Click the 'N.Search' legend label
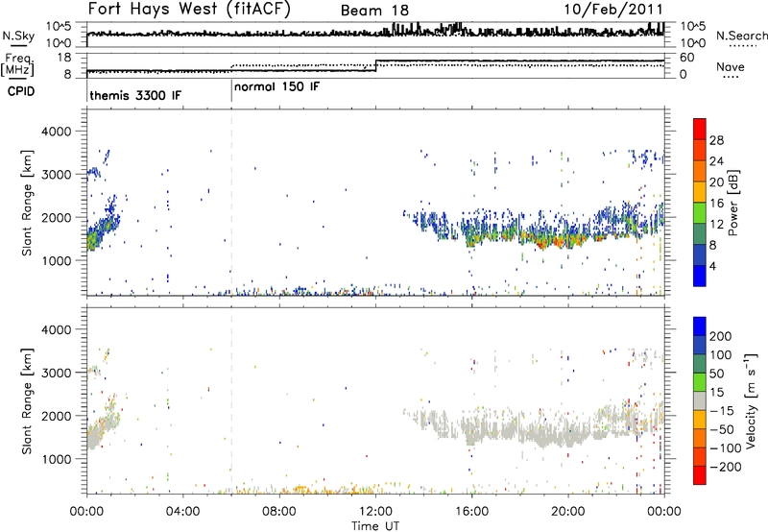The image size is (768, 532). (x=741, y=36)
